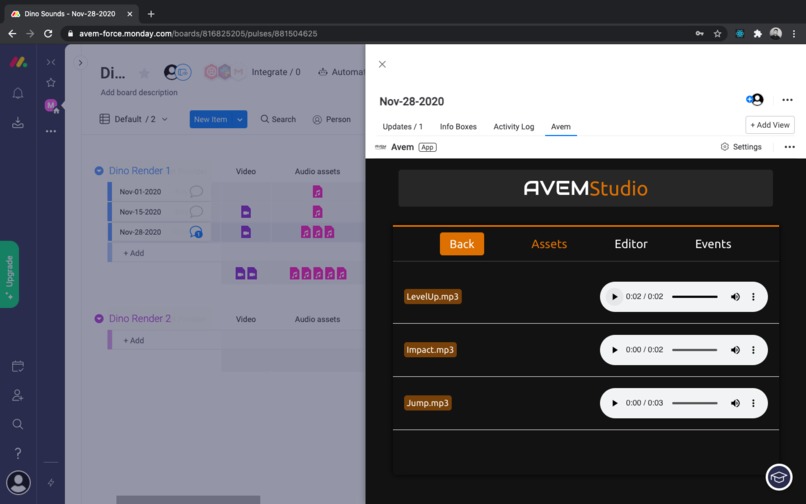Mute Jump.mp3 volume icon
Image resolution: width=806 pixels, height=504 pixels.
click(x=736, y=403)
